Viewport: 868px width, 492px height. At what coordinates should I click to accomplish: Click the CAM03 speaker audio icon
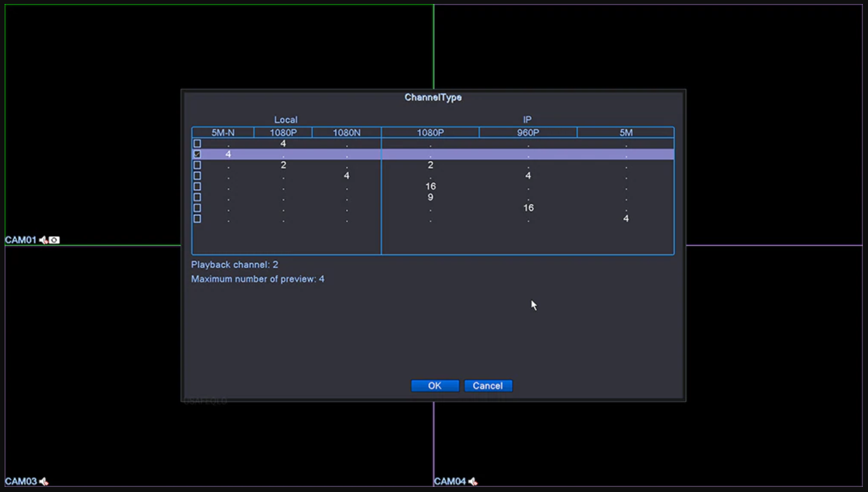(44, 482)
